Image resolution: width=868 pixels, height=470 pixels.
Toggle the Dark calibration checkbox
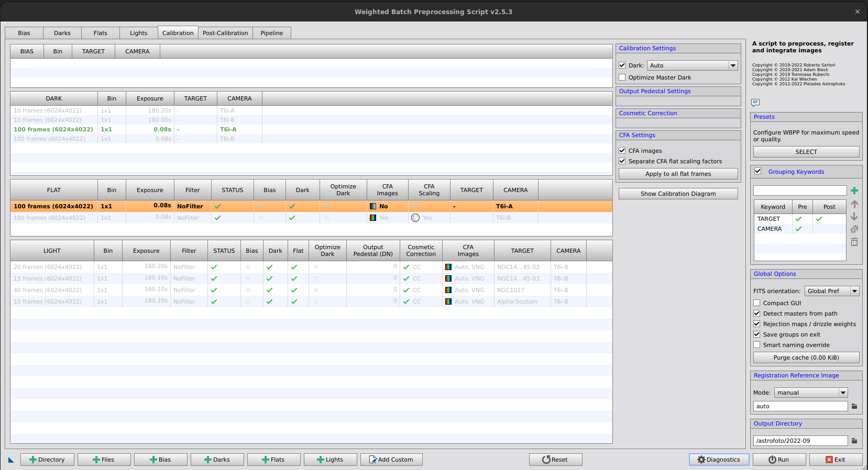click(x=622, y=65)
